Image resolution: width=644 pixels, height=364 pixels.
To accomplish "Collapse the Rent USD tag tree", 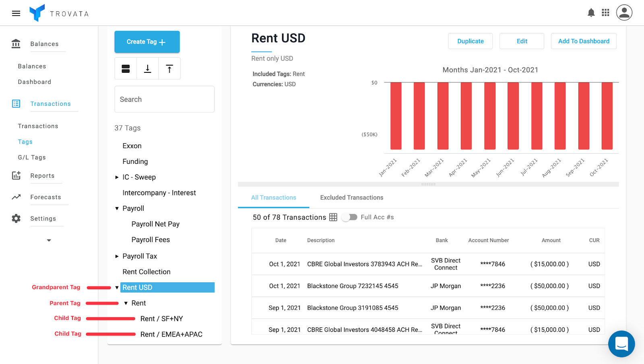I will [117, 287].
